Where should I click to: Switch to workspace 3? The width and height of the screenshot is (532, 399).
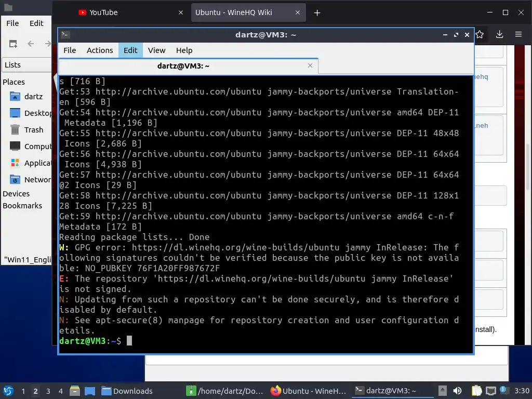tap(48, 391)
